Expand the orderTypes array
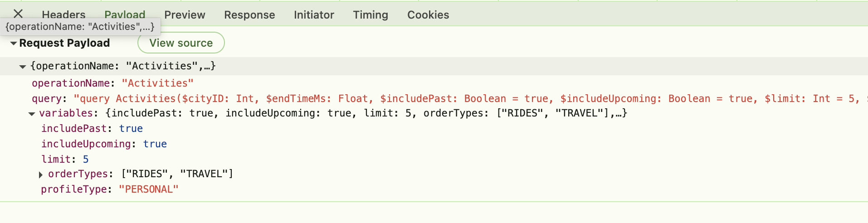 click(41, 175)
